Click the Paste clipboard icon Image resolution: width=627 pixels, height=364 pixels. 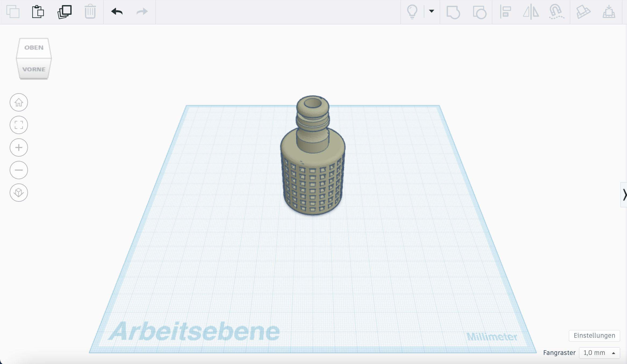pyautogui.click(x=38, y=12)
